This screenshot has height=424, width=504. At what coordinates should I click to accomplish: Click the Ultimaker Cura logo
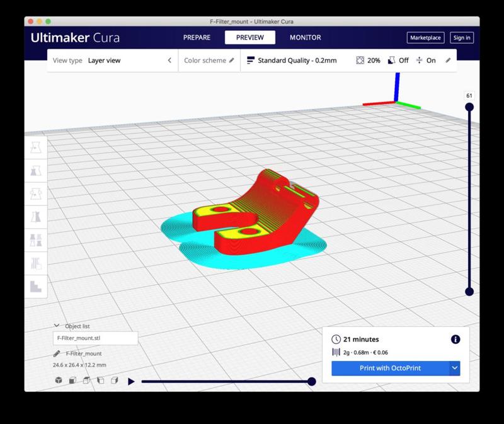click(x=75, y=38)
